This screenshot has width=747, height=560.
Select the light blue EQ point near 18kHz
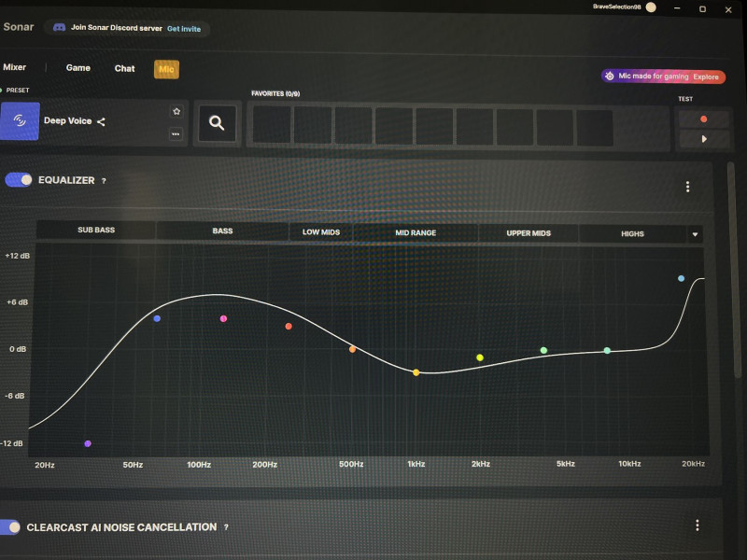[x=682, y=278]
